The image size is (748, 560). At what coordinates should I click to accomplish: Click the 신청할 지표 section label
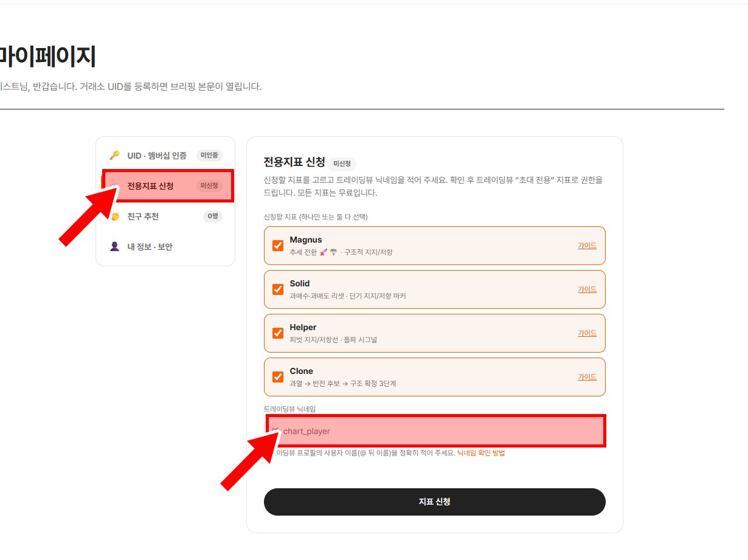point(316,217)
